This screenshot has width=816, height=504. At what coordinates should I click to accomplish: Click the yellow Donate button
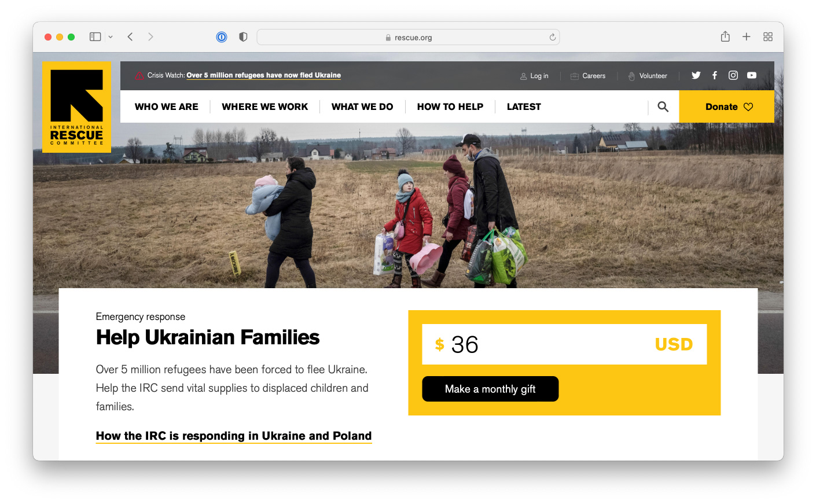click(x=727, y=106)
